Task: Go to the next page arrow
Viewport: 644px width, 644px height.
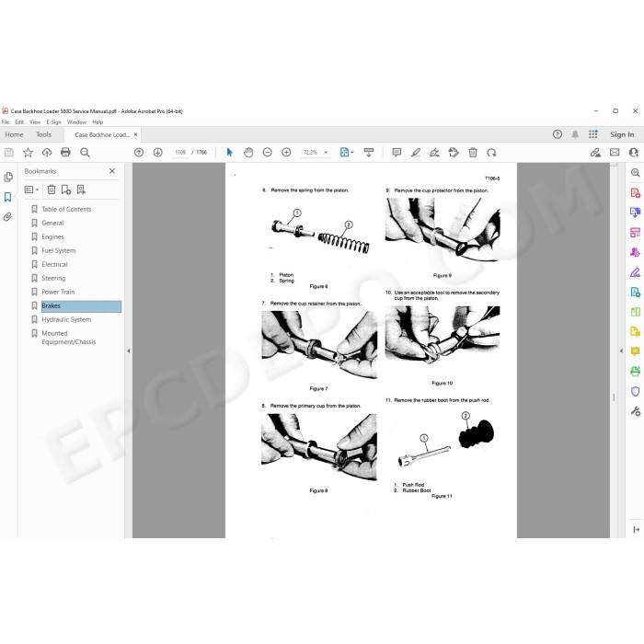Action: [157, 153]
